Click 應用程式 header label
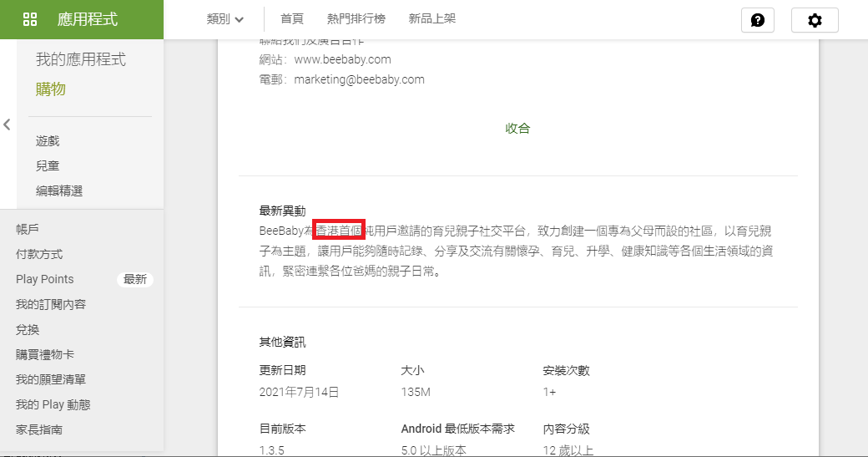 pyautogui.click(x=88, y=19)
